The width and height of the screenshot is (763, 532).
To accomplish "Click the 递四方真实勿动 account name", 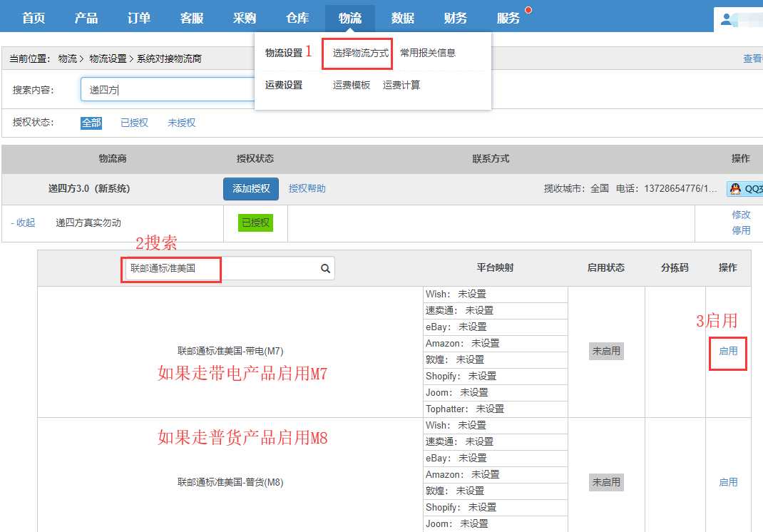I will tap(88, 223).
